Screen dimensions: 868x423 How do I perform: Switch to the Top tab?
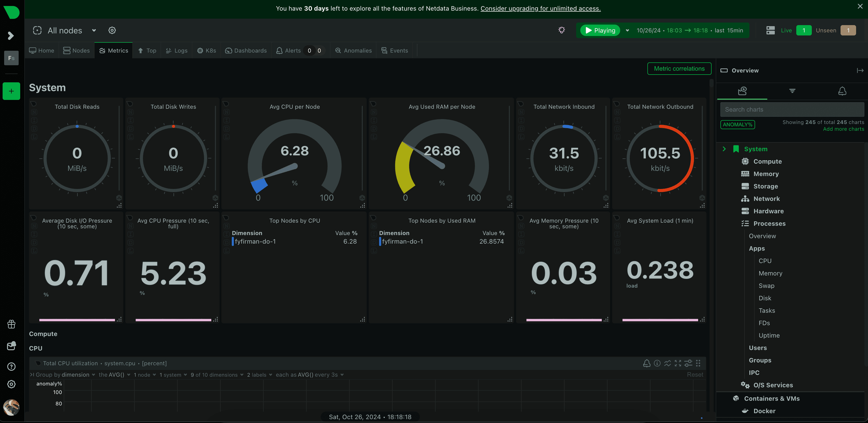147,50
